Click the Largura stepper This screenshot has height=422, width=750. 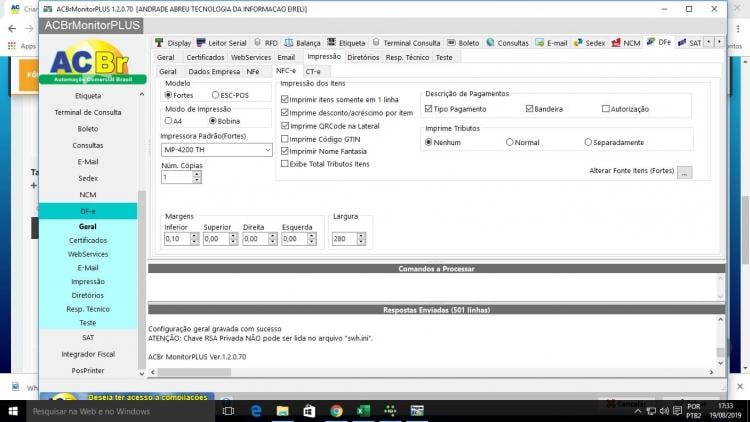tap(362, 239)
